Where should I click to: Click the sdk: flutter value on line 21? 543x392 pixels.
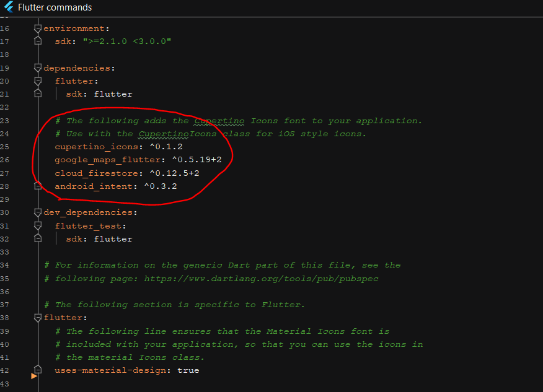point(113,94)
